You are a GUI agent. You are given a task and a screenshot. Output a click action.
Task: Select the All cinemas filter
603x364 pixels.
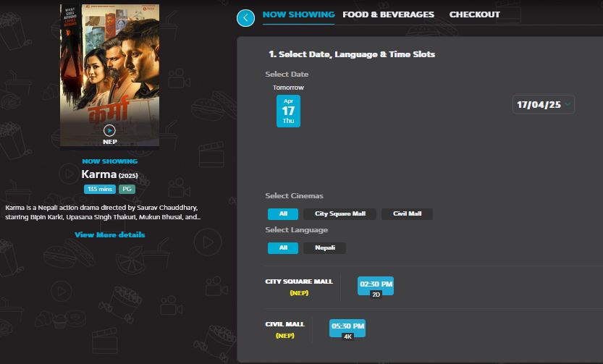pos(283,214)
